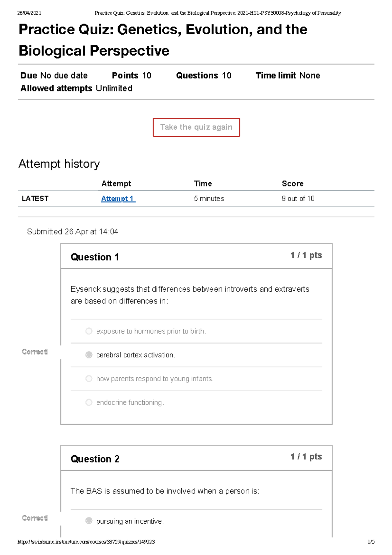This screenshot has width=392, height=555.
Task: Click the Question 1 heading
Action: (x=95, y=257)
